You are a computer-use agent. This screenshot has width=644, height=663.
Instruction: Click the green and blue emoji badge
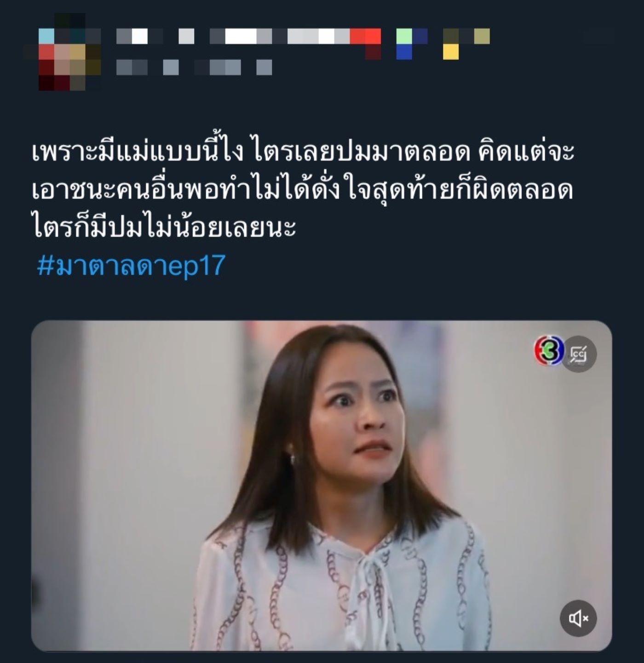[x=412, y=44]
